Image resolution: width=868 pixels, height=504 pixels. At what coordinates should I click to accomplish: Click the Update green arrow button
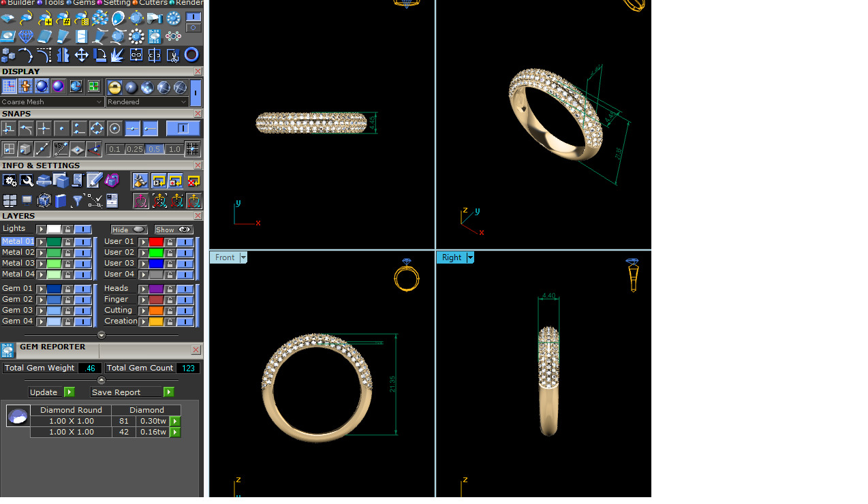[69, 392]
